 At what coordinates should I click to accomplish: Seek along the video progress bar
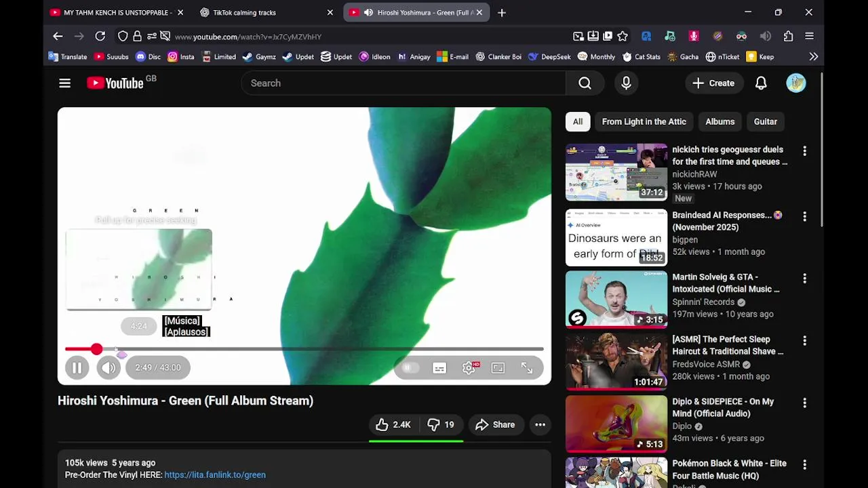(304, 349)
